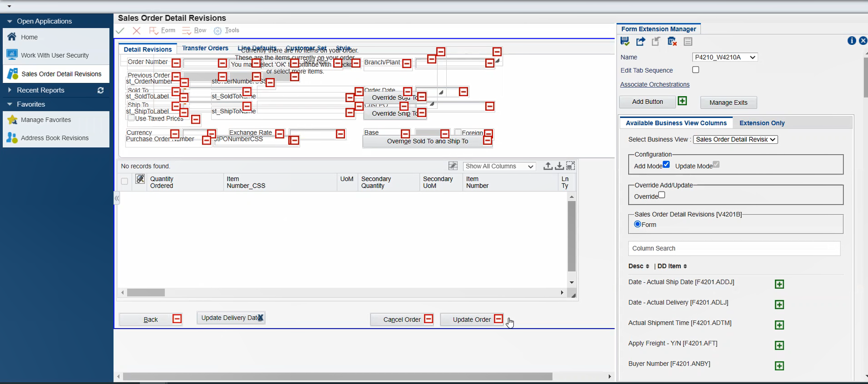The image size is (868, 384).
Task: Open Work With User Security in the sidebar
Action: 56,55
